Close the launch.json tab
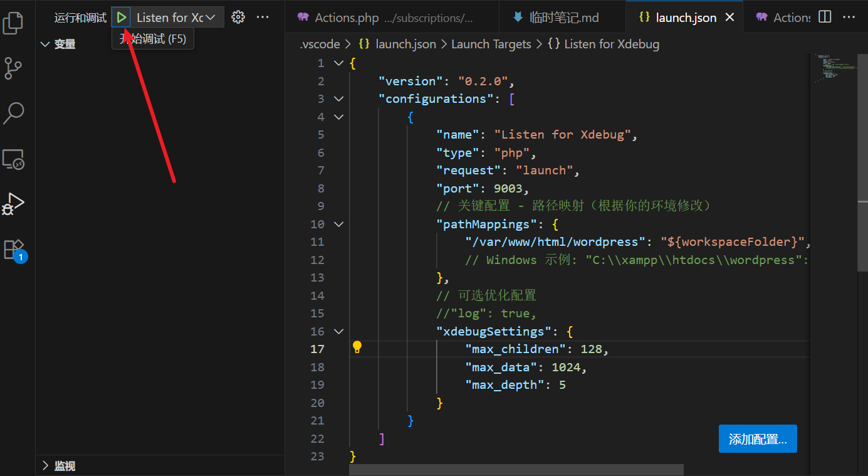868x476 pixels. (729, 18)
